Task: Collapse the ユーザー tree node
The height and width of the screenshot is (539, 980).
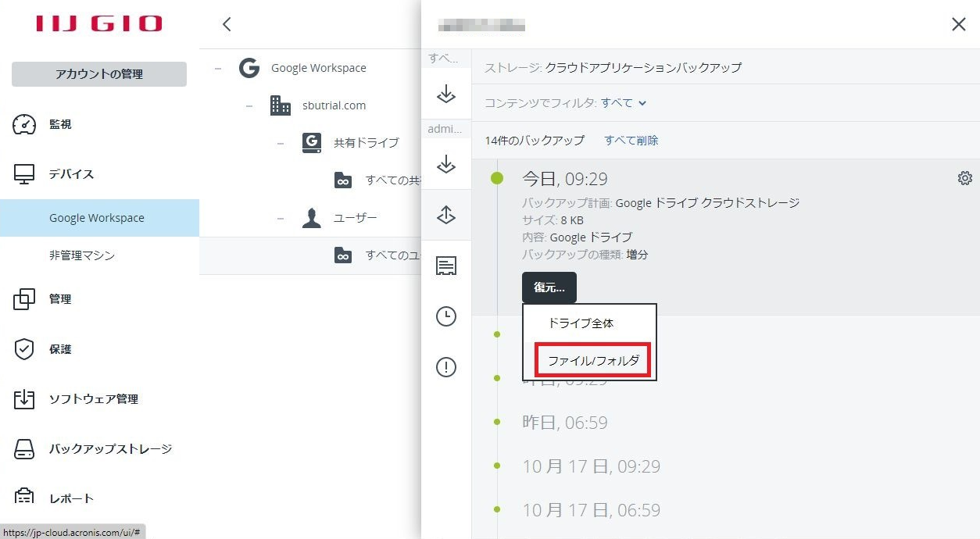Action: (281, 218)
